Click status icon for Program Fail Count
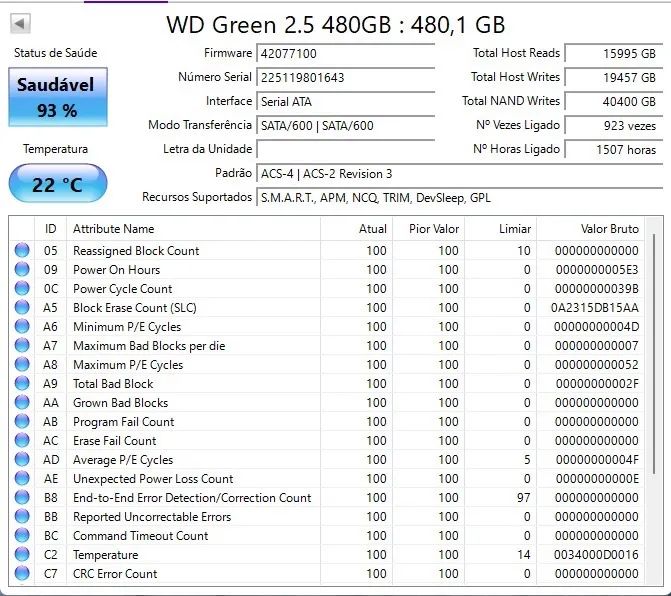 (22, 421)
